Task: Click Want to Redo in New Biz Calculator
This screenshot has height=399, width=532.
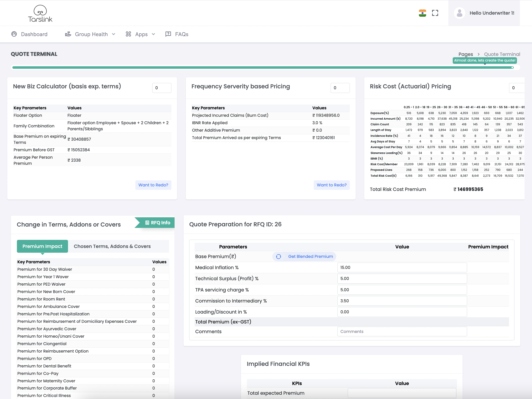Action: click(x=153, y=185)
